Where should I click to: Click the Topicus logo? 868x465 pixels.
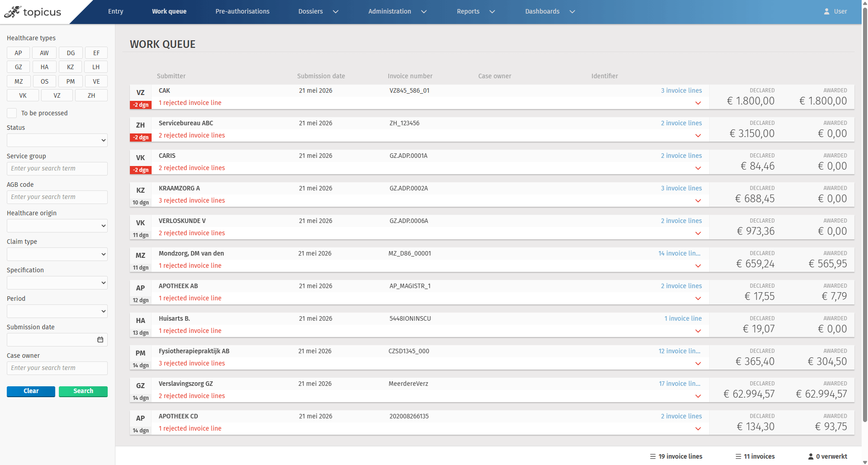33,12
